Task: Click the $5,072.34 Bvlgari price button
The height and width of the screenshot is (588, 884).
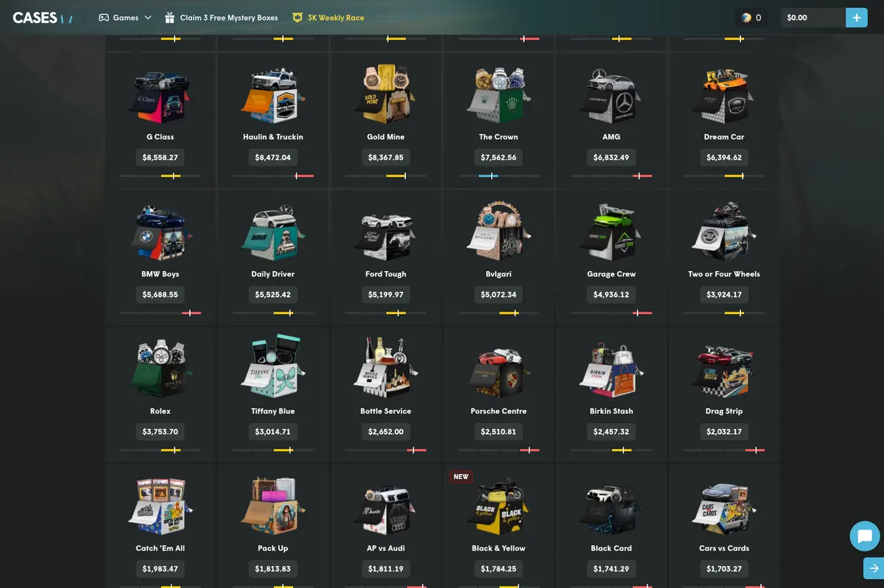Action: click(499, 294)
